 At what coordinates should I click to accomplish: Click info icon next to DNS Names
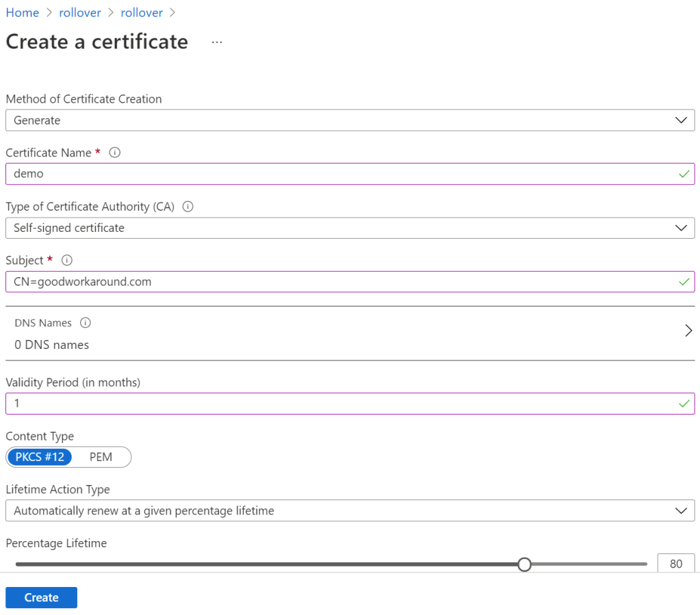pyautogui.click(x=86, y=323)
